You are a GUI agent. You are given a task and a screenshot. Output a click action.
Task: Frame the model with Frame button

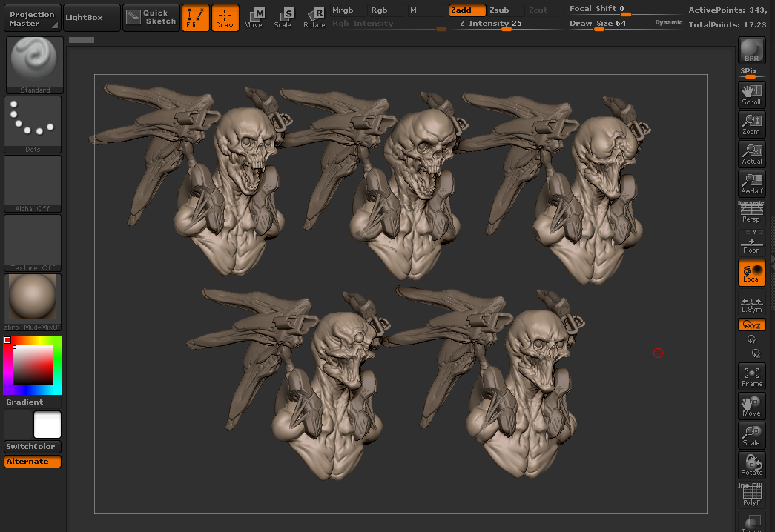pyautogui.click(x=752, y=376)
